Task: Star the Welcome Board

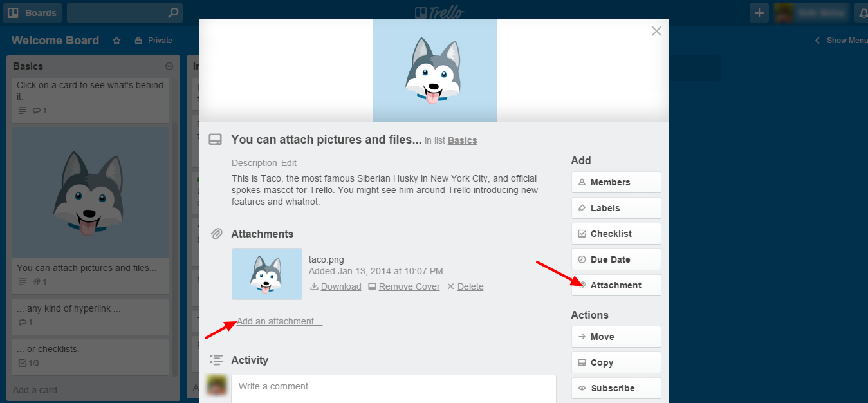Action: [116, 41]
